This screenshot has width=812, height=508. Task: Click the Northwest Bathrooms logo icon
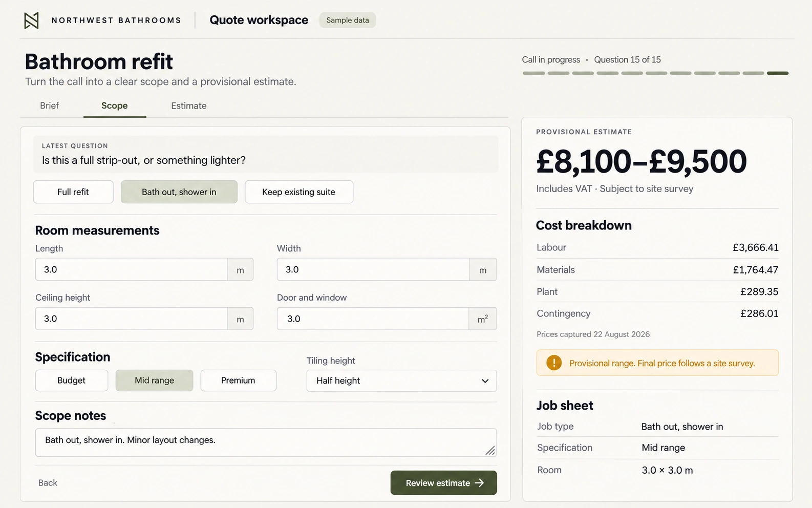31,20
